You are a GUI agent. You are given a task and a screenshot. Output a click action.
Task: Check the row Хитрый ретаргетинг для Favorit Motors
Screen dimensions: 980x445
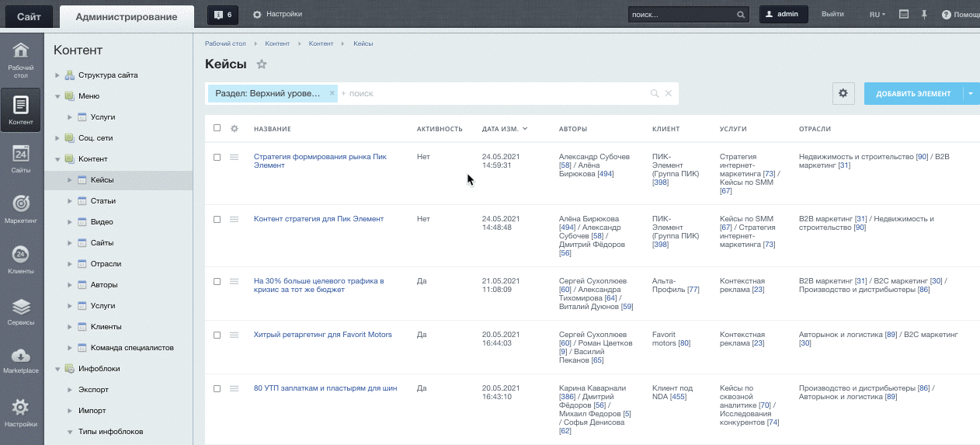[217, 335]
